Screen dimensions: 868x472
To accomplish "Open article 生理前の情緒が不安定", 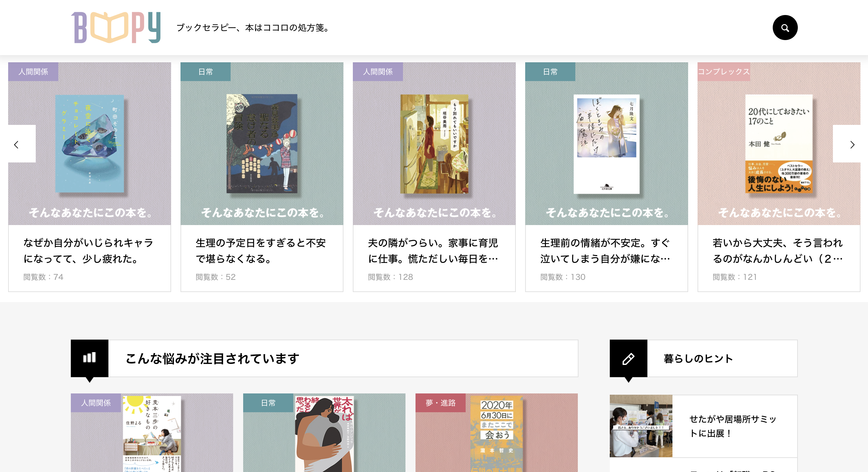I will point(605,250).
